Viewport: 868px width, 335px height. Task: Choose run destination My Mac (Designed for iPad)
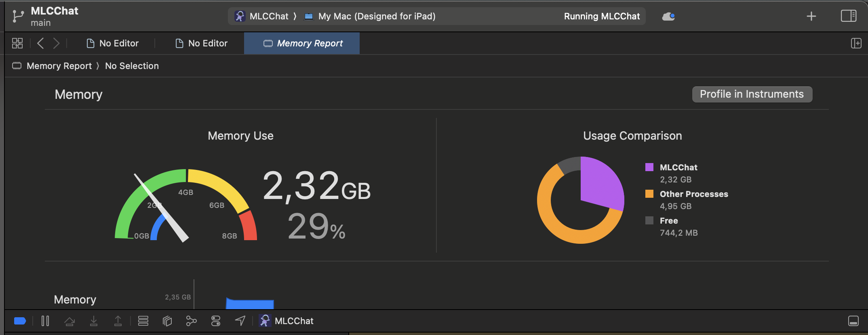(x=376, y=16)
